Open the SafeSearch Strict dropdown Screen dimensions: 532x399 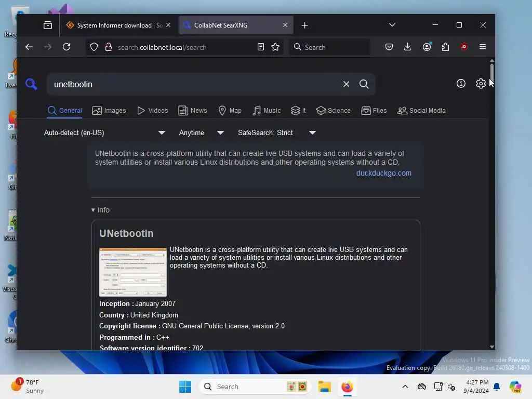[x=277, y=132]
